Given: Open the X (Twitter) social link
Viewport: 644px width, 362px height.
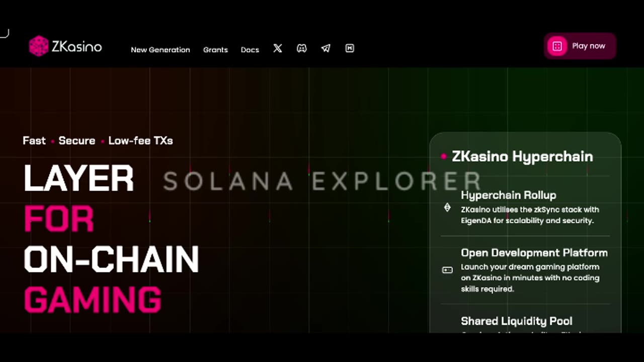Looking at the screenshot, I should [278, 48].
